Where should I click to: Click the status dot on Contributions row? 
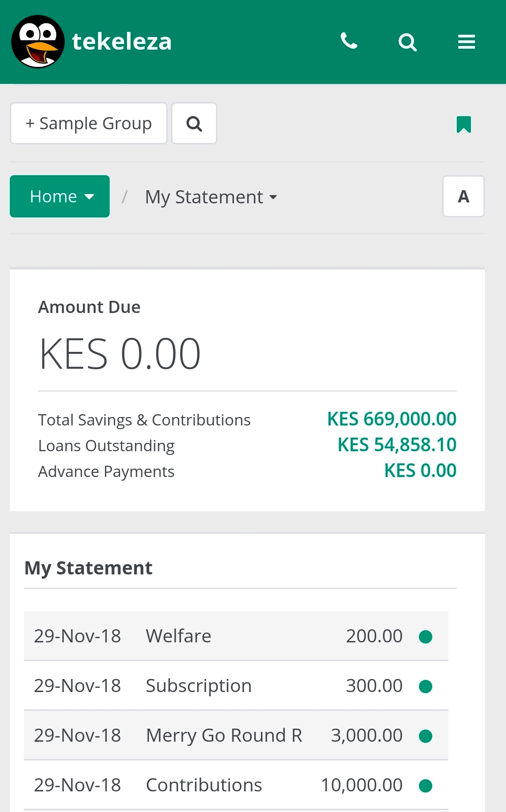425,786
